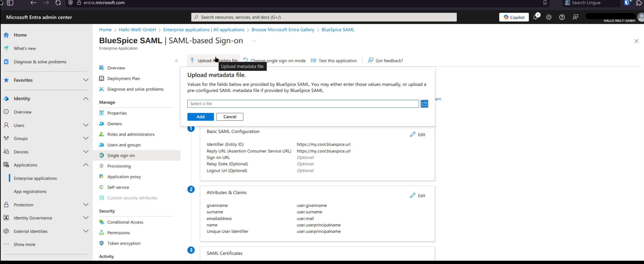Collapse the Identity section
644x264 pixels.
pos(86,99)
